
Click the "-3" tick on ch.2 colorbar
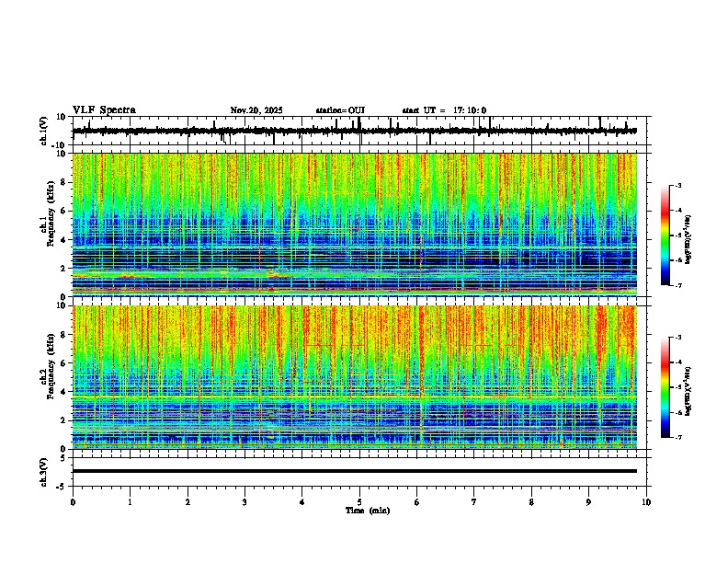pyautogui.click(x=677, y=338)
